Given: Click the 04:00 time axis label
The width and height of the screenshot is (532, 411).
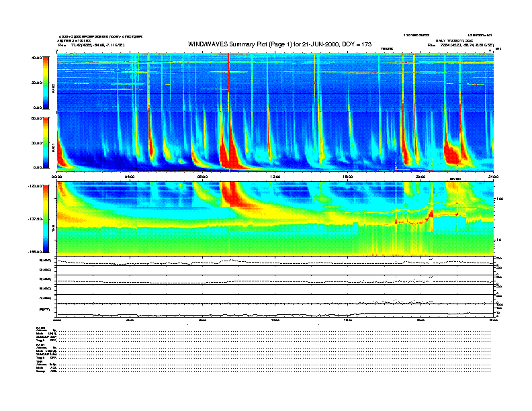Looking at the screenshot, I should (130, 177).
